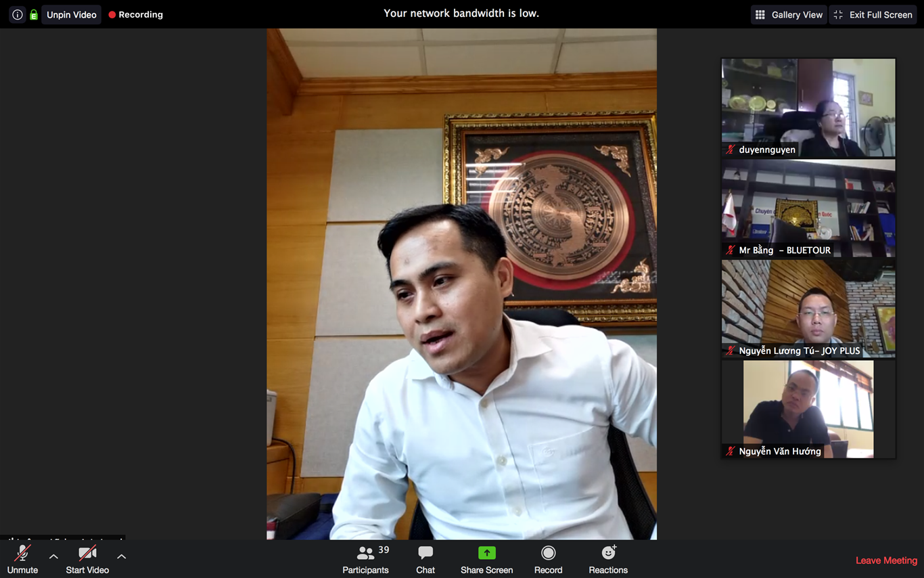
Task: Open the Reactions menu
Action: click(608, 560)
